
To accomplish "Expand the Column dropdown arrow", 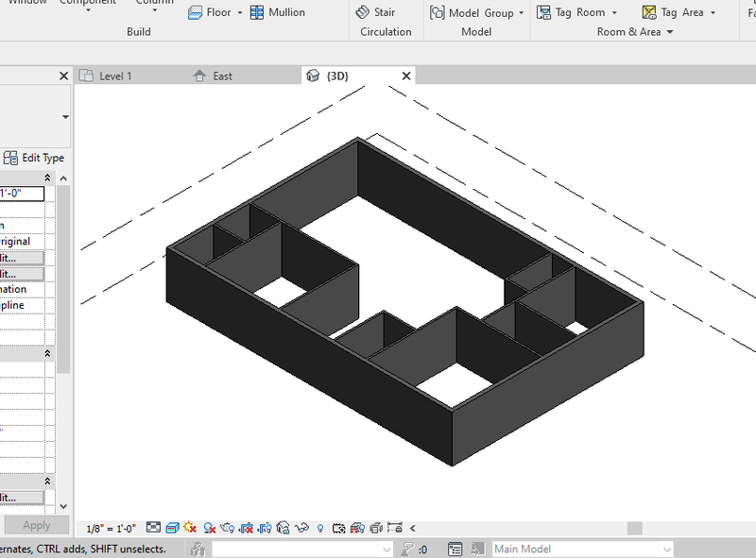I will click(155, 10).
